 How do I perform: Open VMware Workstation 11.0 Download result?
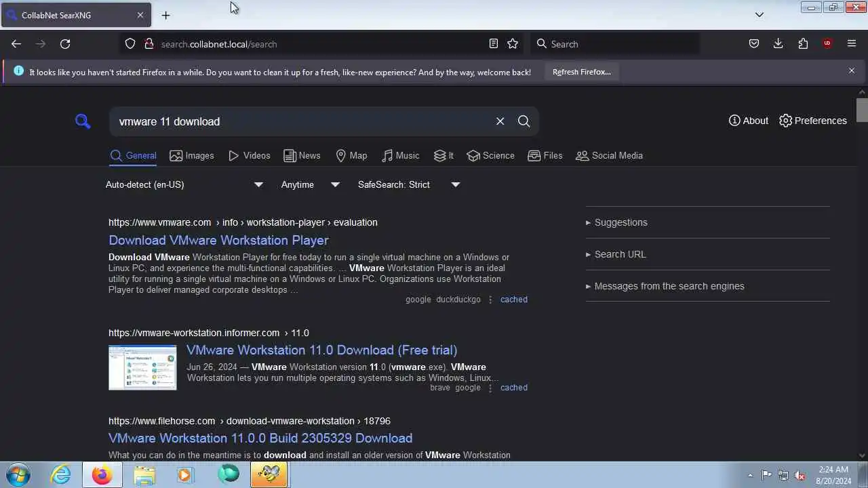321,350
